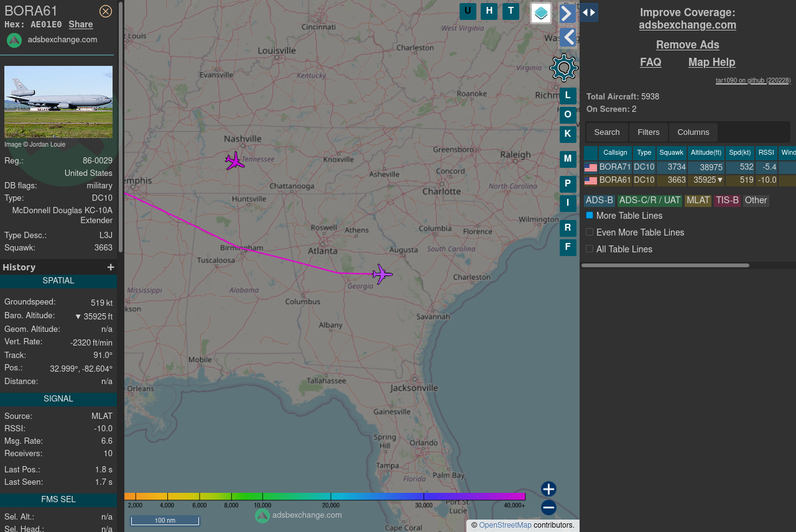Screen dimensions: 796x532
Task: Open the map layers selector
Action: (541, 13)
